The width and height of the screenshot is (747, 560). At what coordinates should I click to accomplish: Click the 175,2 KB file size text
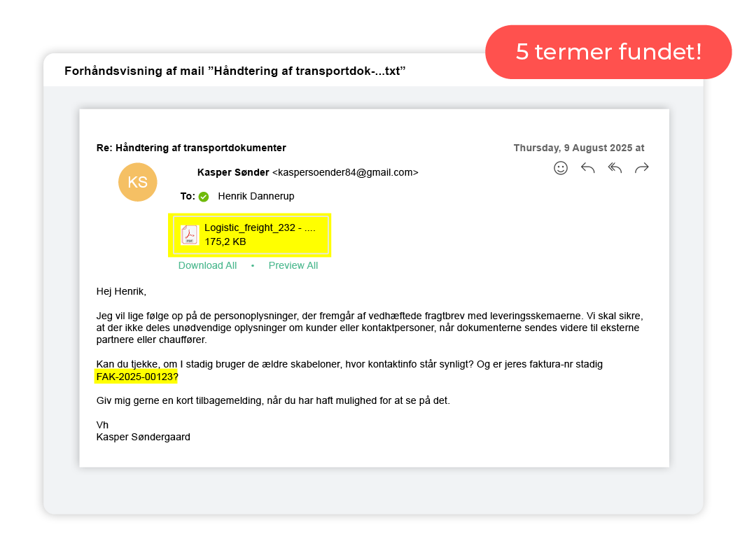tap(225, 242)
